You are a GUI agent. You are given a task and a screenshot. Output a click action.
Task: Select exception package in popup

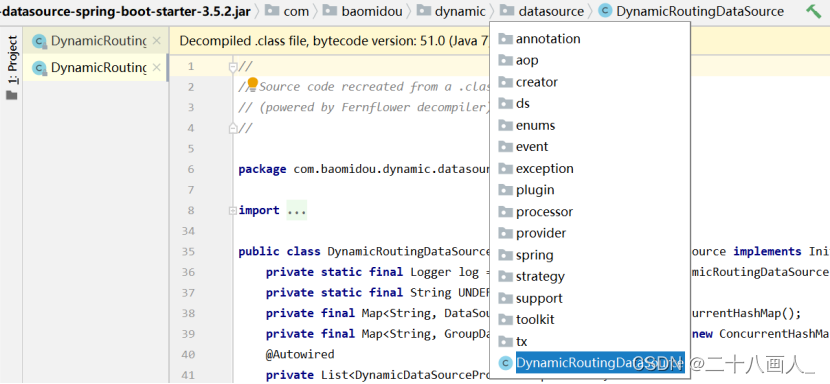pos(590,168)
